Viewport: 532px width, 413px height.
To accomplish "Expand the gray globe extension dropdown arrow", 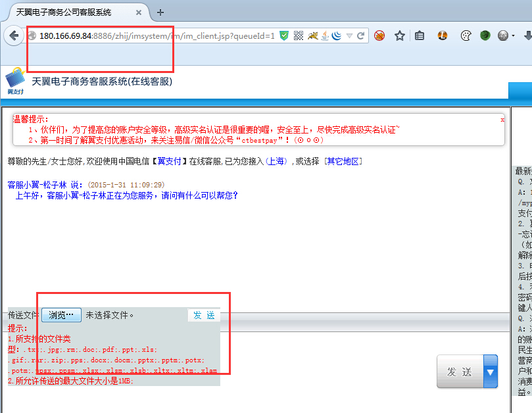I will tap(513, 36).
